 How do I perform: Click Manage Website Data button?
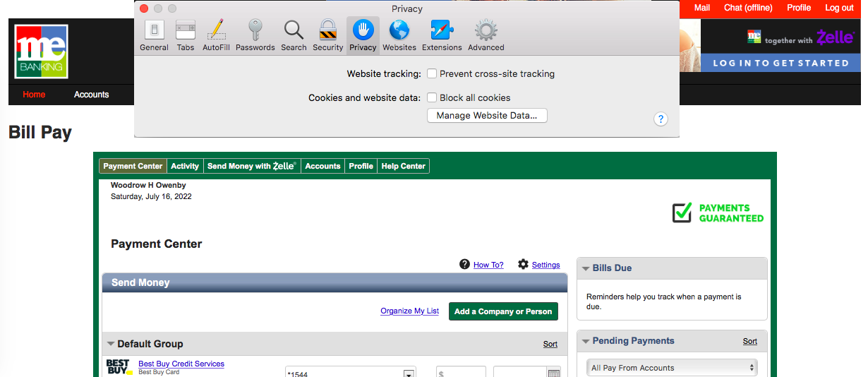point(487,115)
